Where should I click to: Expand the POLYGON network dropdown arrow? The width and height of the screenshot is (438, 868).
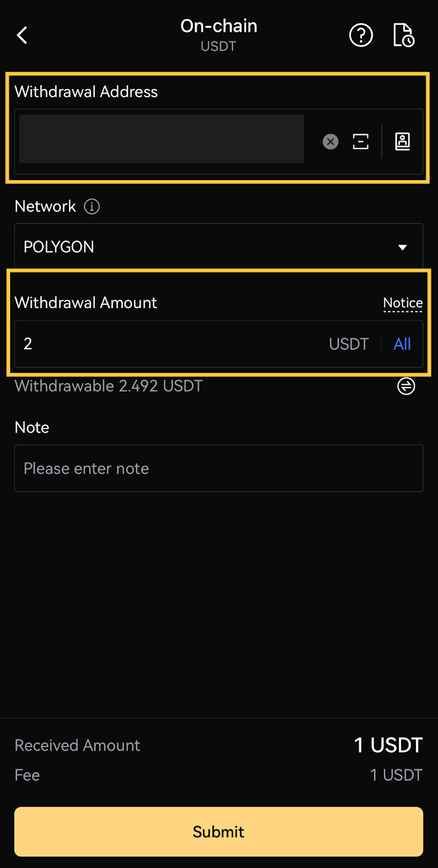402,247
